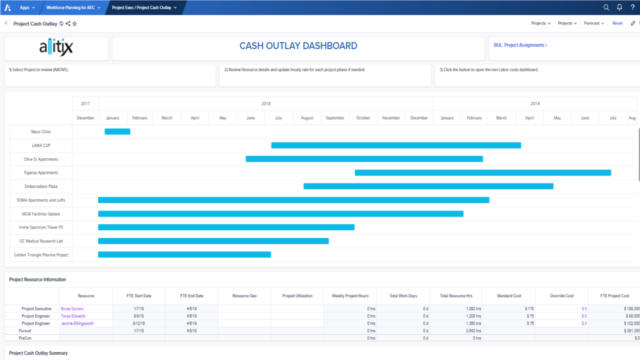Viewport: 640px width, 360px height.
Task: Select the first project row in the Gantt chart
Action: [x=41, y=132]
